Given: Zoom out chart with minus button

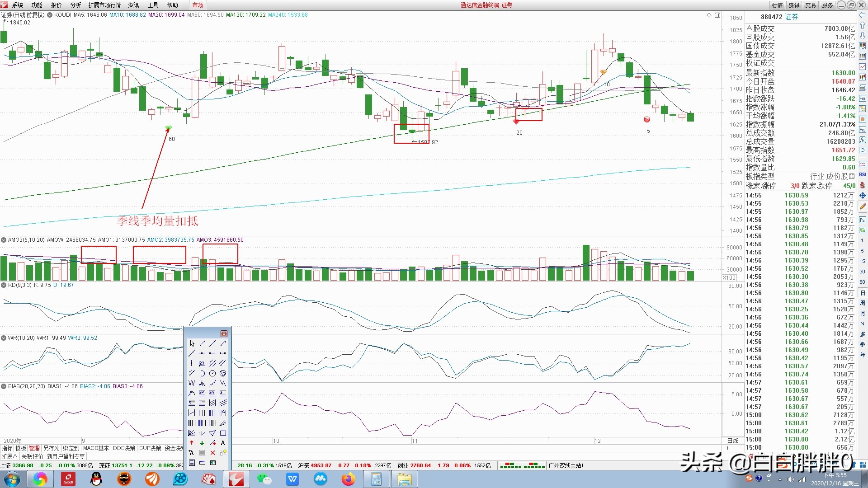Looking at the screenshot, I should (739, 448).
